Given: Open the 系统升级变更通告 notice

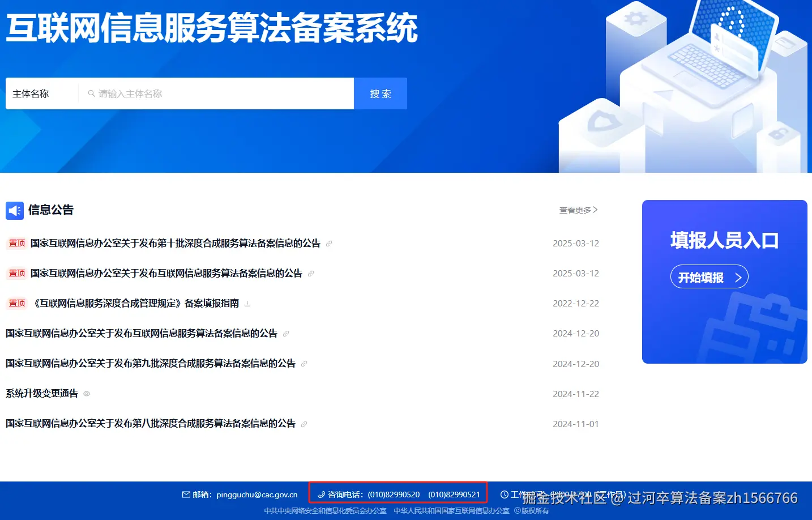Looking at the screenshot, I should click(x=41, y=393).
